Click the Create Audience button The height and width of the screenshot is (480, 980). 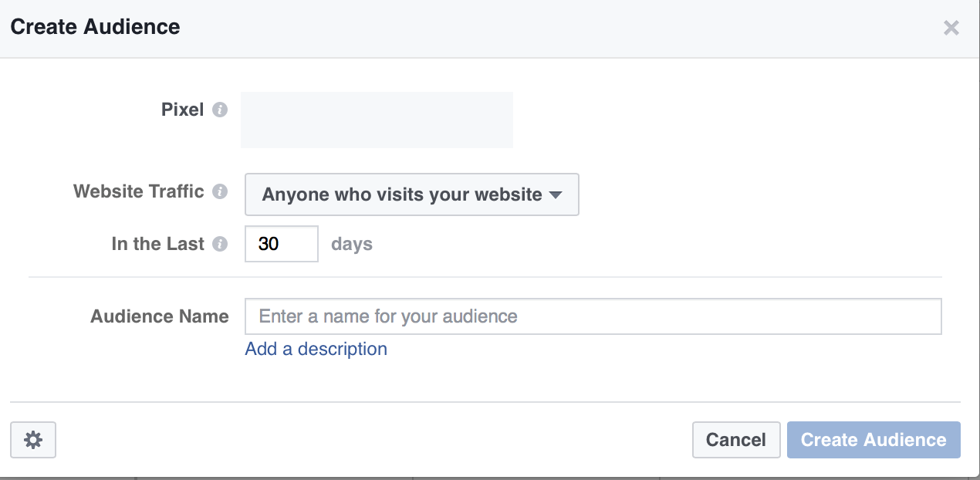[873, 440]
